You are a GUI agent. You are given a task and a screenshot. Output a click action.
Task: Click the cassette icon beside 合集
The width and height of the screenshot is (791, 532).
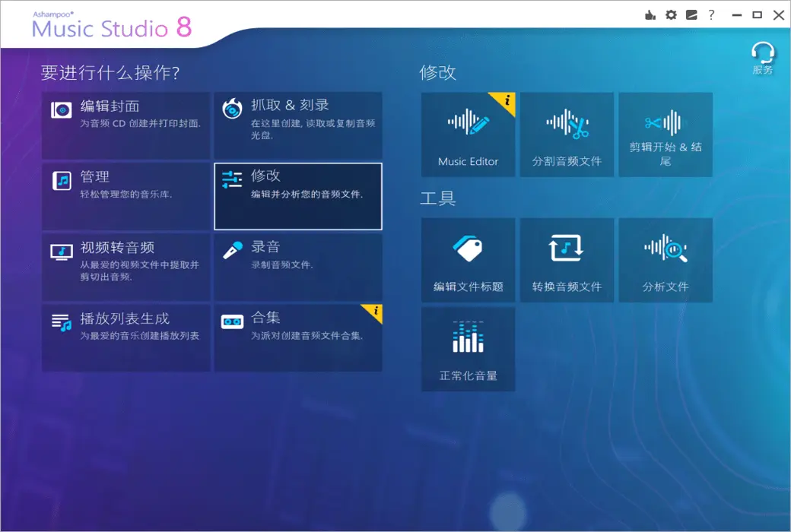coord(232,321)
